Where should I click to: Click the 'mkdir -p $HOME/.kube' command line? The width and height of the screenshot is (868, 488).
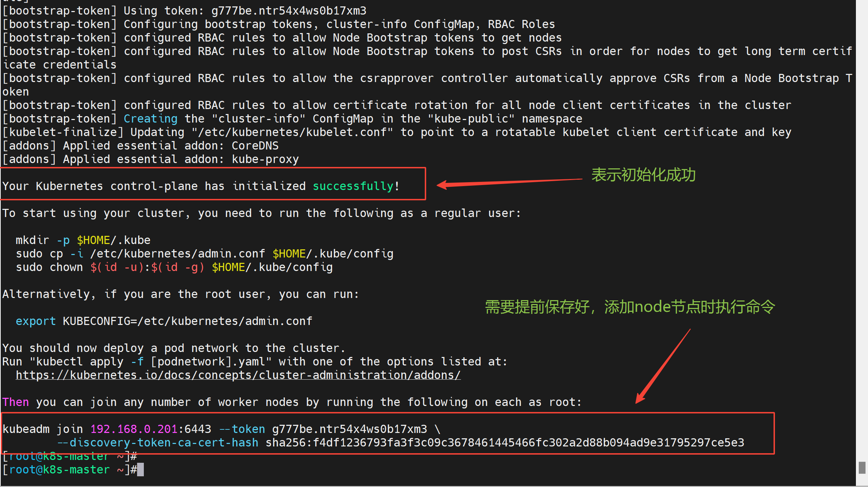point(83,240)
